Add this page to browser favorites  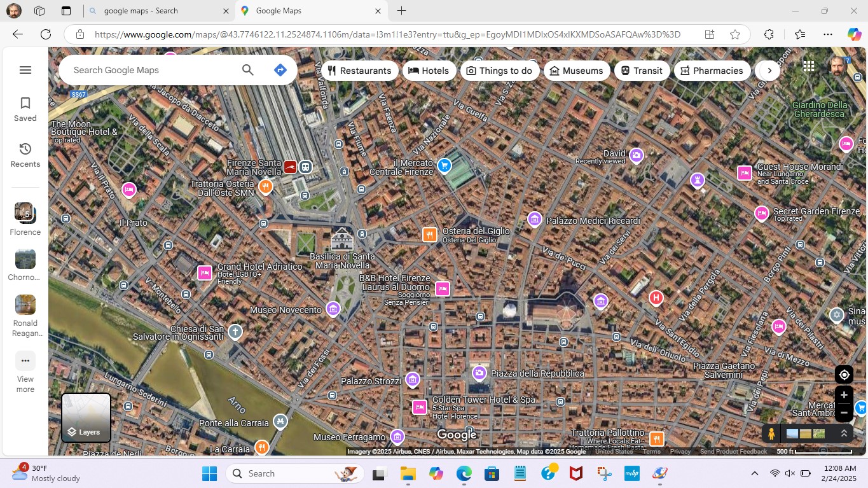coord(735,34)
